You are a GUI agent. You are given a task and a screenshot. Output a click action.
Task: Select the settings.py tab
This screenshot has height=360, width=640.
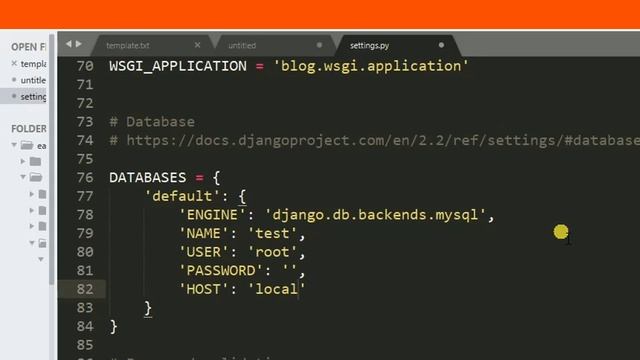369,45
